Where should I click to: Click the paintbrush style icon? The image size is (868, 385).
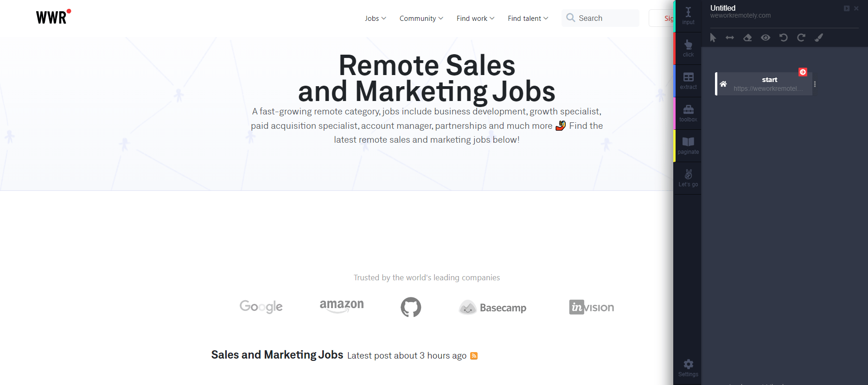click(x=819, y=38)
